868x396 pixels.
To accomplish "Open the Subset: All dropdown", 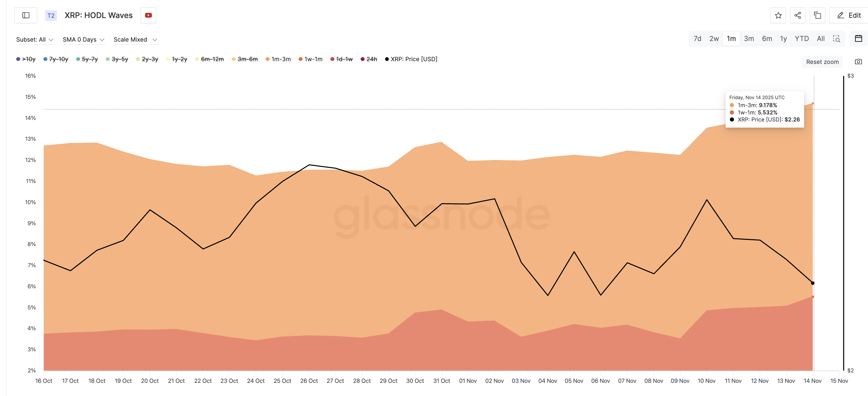I will (x=35, y=39).
